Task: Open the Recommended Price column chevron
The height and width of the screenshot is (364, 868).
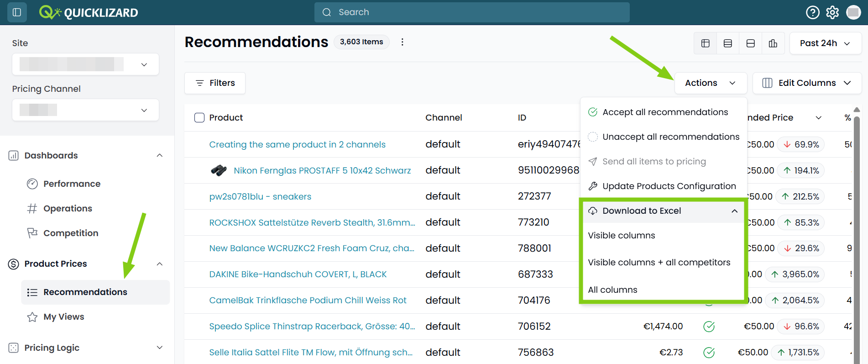Action: [x=819, y=117]
